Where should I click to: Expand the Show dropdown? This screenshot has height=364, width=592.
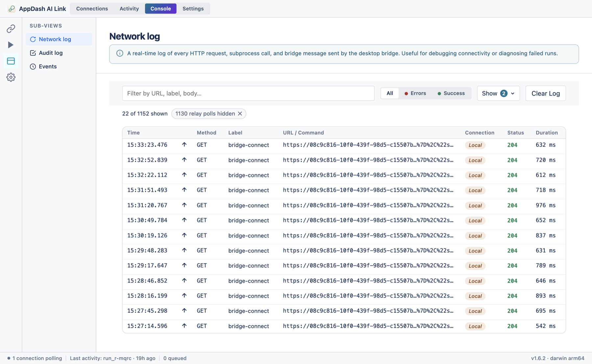pyautogui.click(x=498, y=93)
